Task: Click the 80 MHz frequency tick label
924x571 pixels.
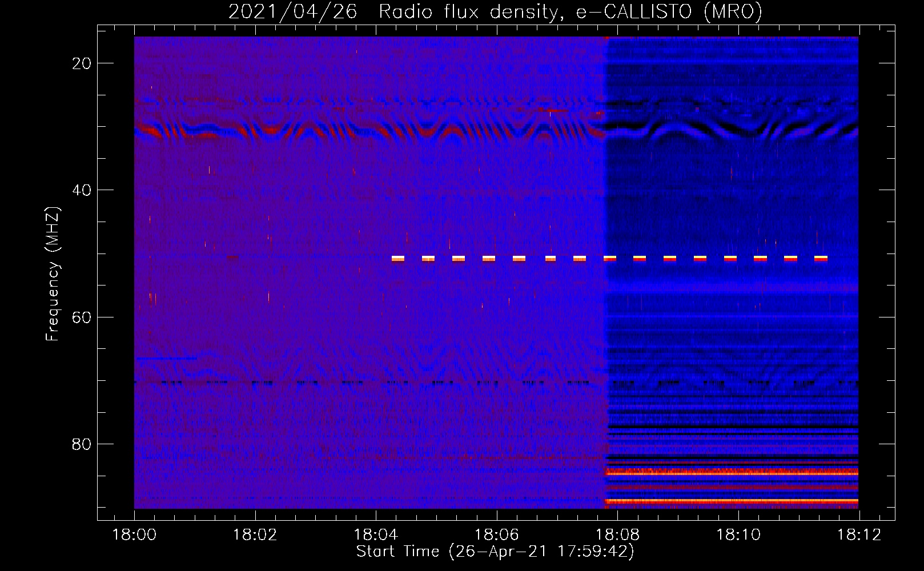Action: point(82,444)
